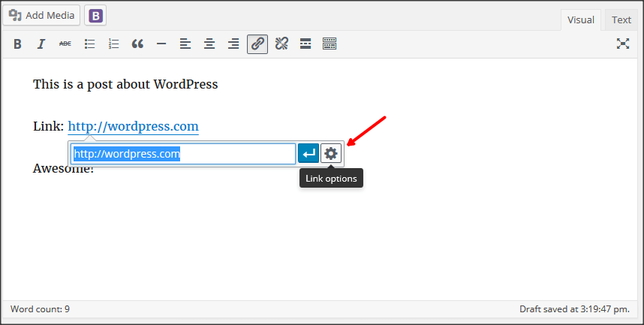The height and width of the screenshot is (325, 644).
Task: Click the text 'This is a post about WordPress'
Action: pos(125,85)
